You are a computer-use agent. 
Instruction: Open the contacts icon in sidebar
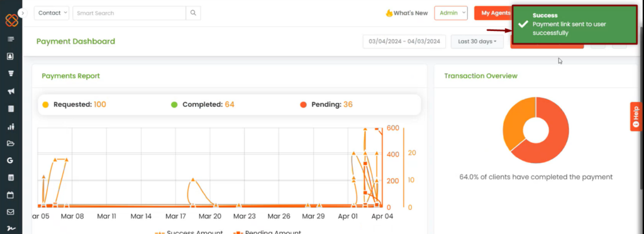coord(11,56)
